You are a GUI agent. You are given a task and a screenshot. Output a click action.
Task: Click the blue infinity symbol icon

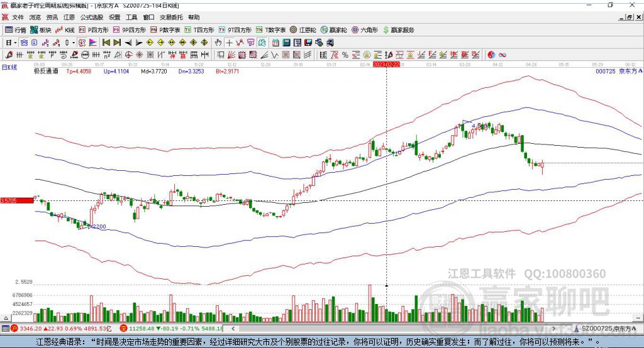[502, 55]
